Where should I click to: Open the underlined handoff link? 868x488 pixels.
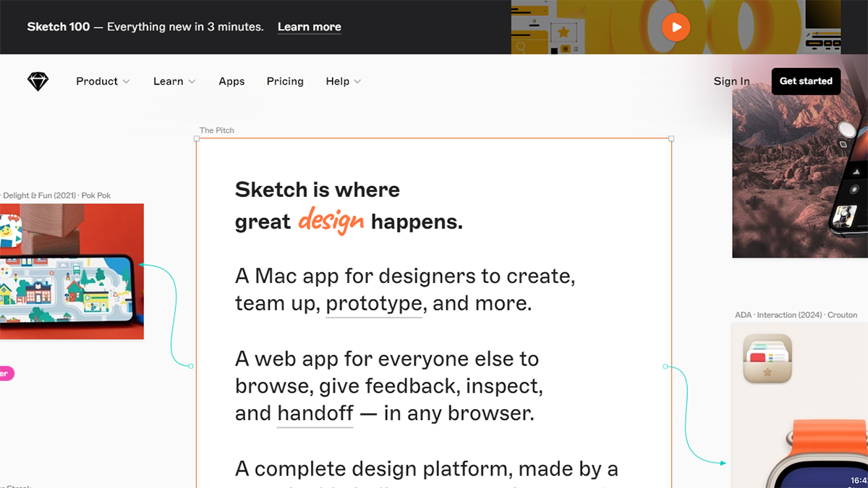coord(315,413)
